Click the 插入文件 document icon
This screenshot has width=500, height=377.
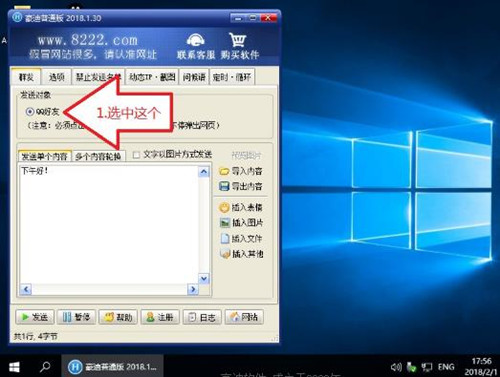click(225, 238)
